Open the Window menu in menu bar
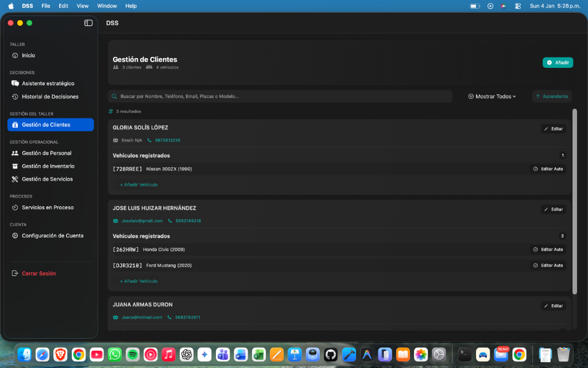 [x=107, y=6]
